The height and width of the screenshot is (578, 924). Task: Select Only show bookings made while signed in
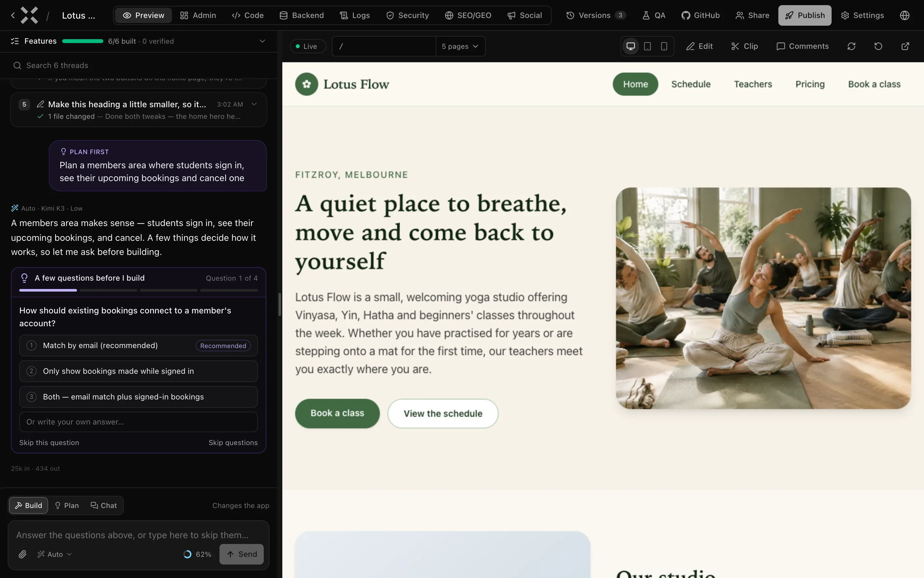pos(139,371)
